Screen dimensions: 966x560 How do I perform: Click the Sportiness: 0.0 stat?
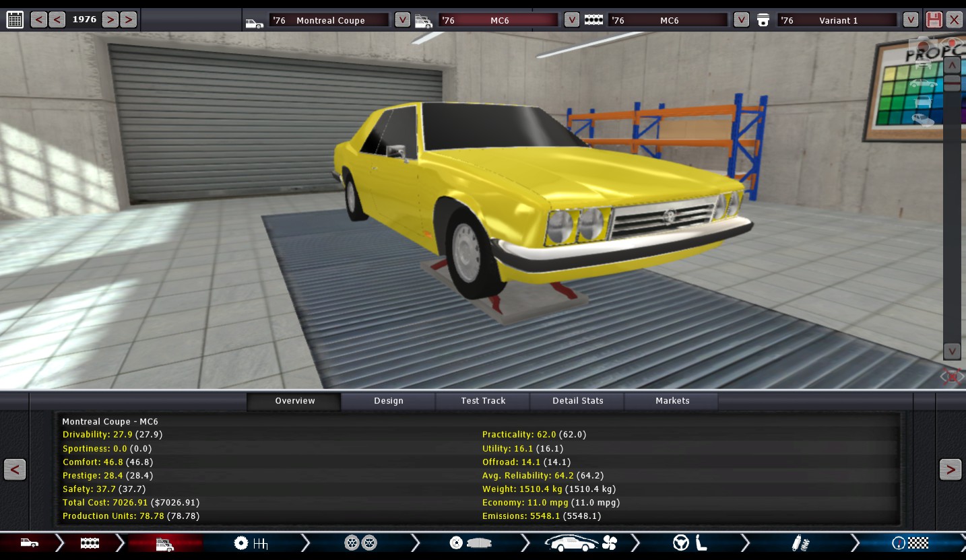[x=107, y=448]
